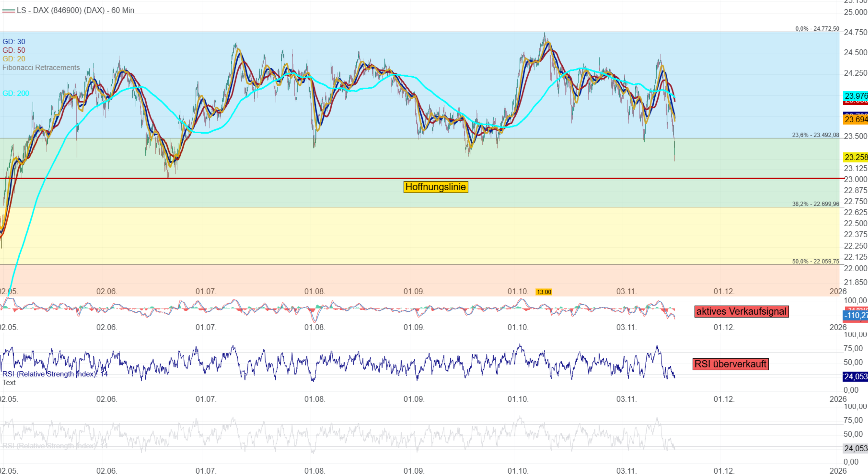Click the orange 23.694 price tag

click(x=855, y=119)
